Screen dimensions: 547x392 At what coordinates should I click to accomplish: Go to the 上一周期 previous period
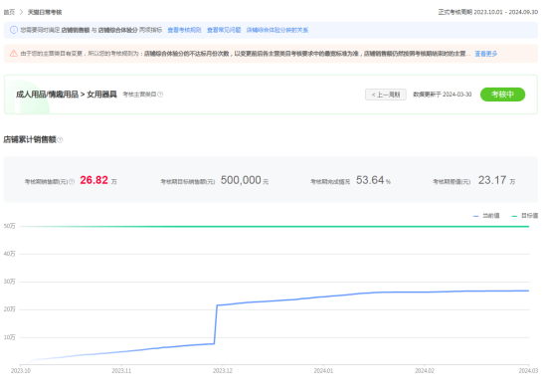386,95
